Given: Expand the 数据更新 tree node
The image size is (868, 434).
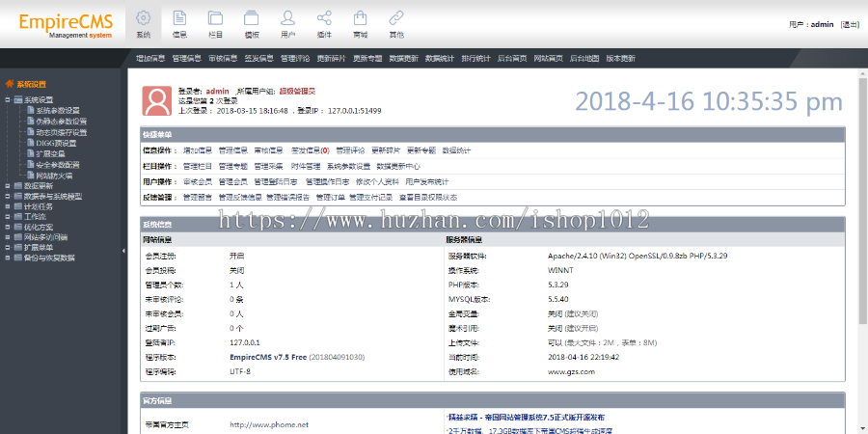Looking at the screenshot, I should click(8, 186).
